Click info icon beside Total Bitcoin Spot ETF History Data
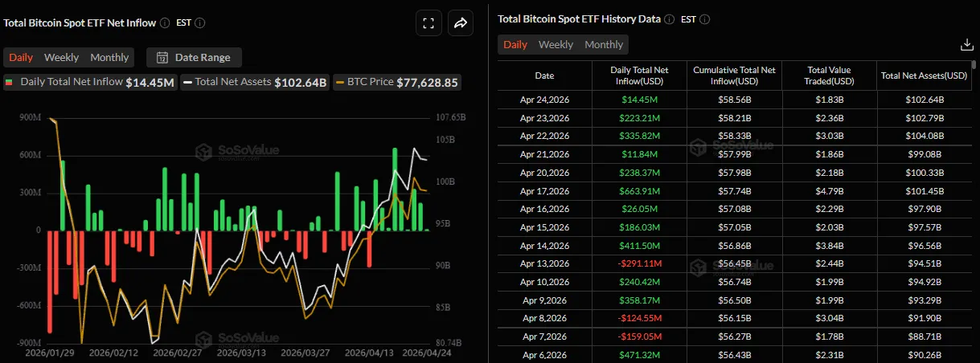This screenshot has width=980, height=363. tap(670, 18)
